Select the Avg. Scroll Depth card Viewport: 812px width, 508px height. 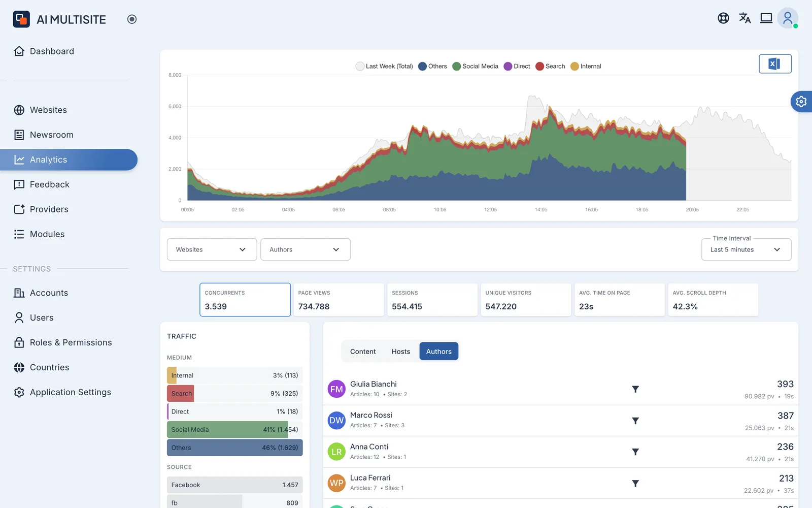[713, 300]
